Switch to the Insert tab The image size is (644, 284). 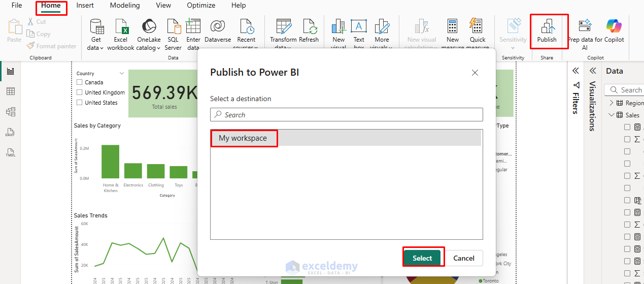point(85,6)
